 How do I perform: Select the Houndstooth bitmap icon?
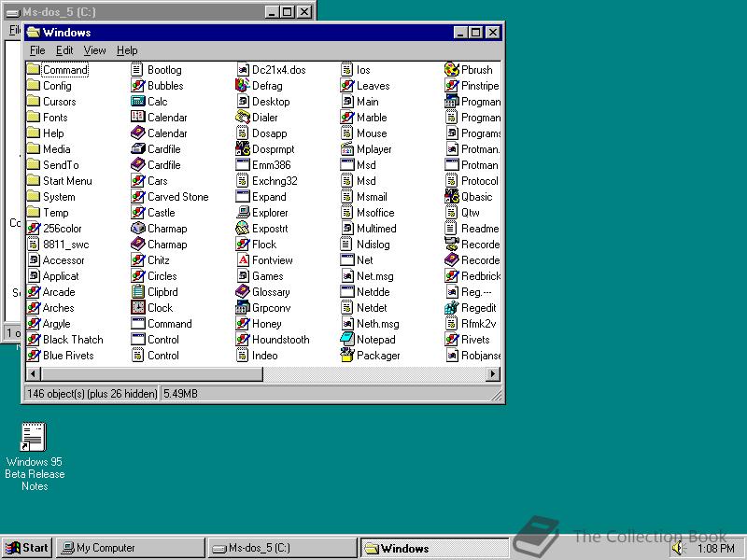point(242,340)
